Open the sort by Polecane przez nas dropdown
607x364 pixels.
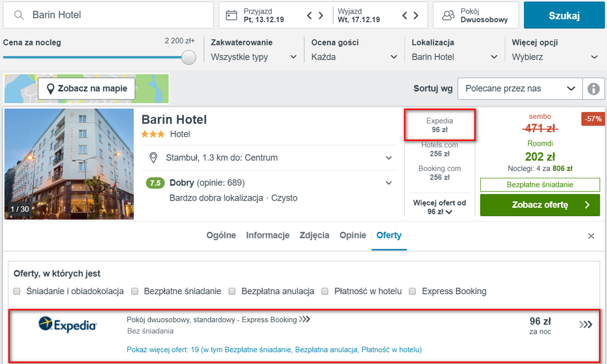(x=520, y=89)
